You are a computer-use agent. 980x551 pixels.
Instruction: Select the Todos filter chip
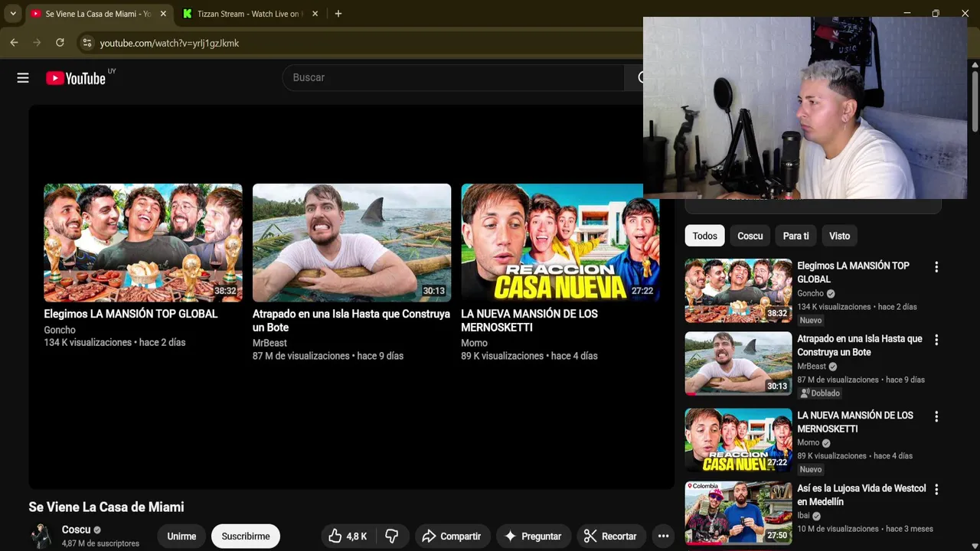[704, 236]
